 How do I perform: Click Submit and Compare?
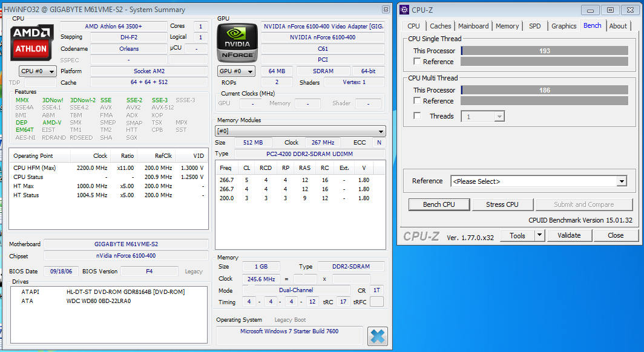tap(583, 204)
